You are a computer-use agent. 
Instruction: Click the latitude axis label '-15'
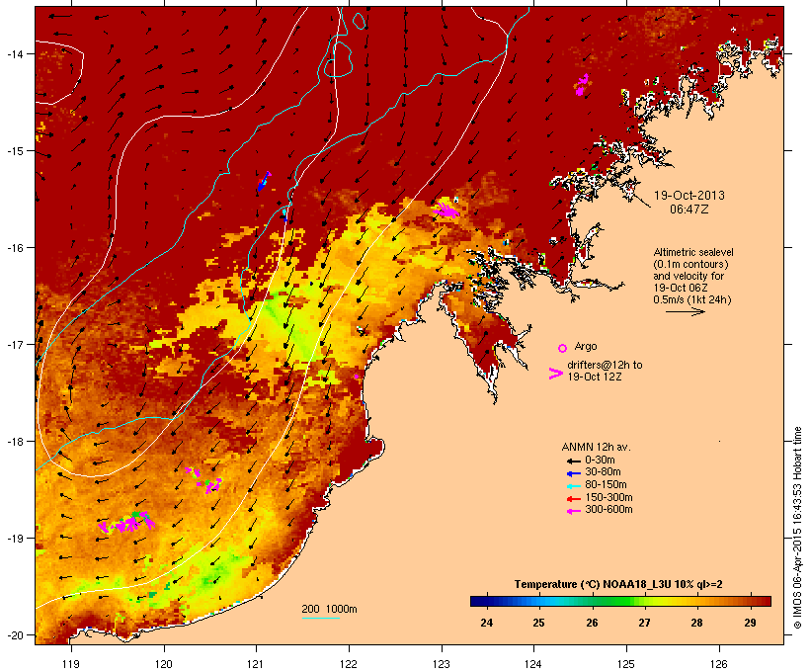pyautogui.click(x=14, y=151)
